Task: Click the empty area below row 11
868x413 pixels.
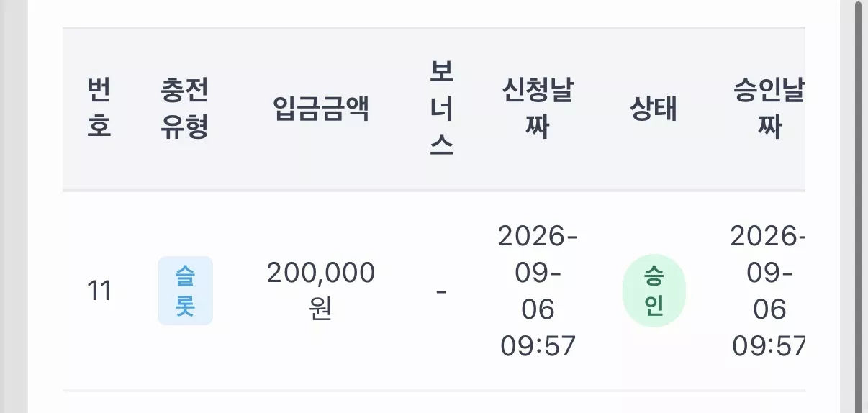Action: (433, 402)
